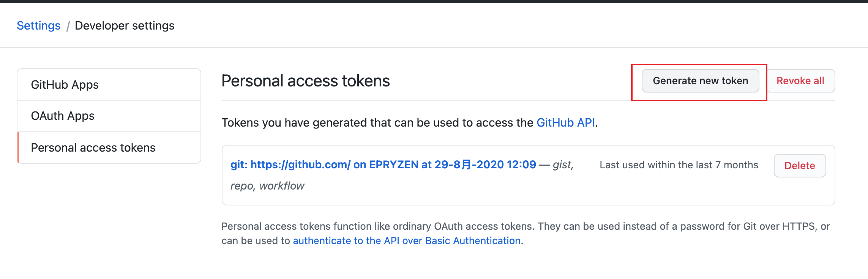Open the OAuth Apps section
The height and width of the screenshot is (279, 868).
click(x=63, y=116)
